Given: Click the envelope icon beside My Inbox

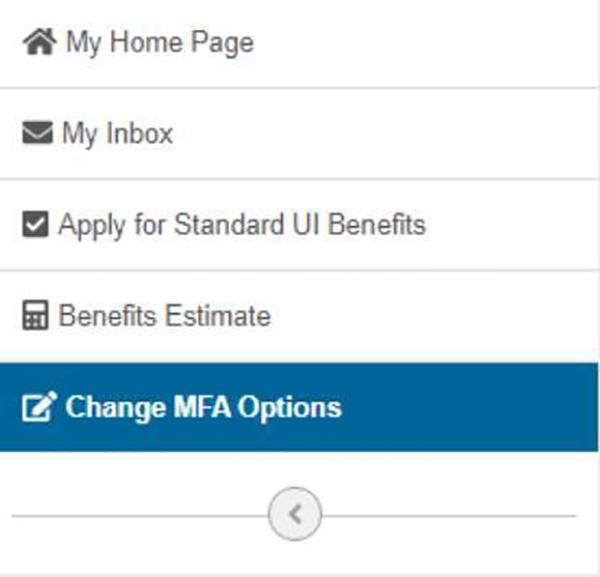Looking at the screenshot, I should point(36,134).
